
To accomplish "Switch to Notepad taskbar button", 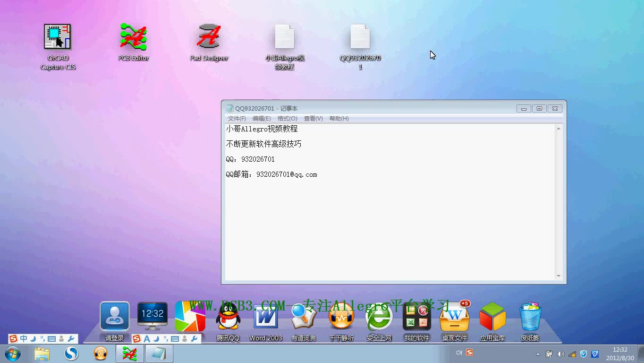I will 159,353.
